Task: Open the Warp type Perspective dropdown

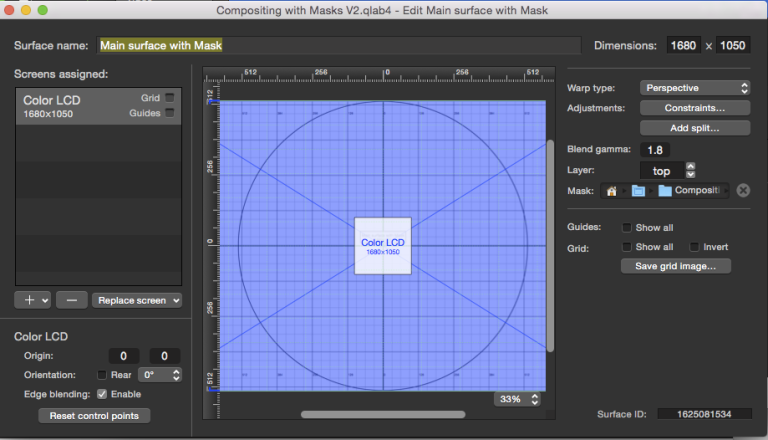Action: coord(695,88)
